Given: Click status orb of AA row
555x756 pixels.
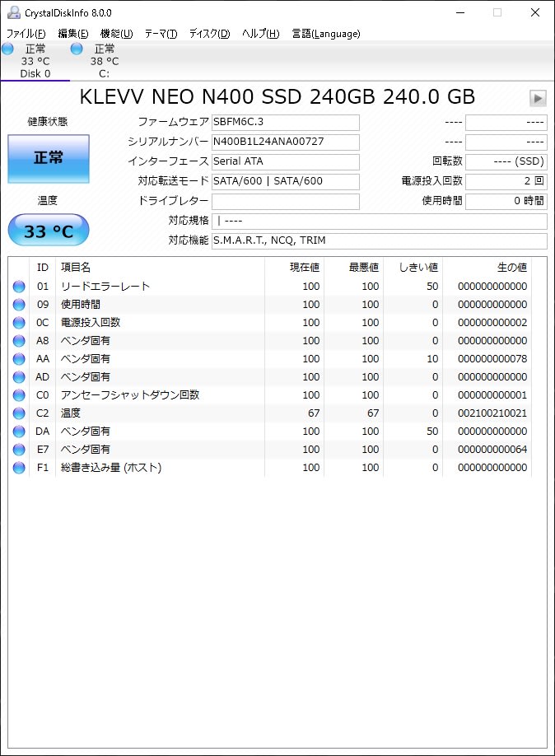Looking at the screenshot, I should pos(19,359).
